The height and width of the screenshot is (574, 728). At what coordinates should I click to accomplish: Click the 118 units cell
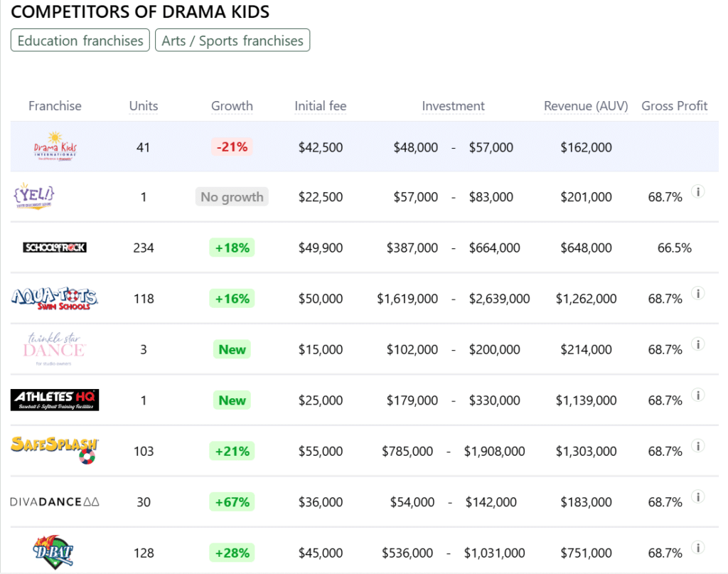tap(144, 299)
